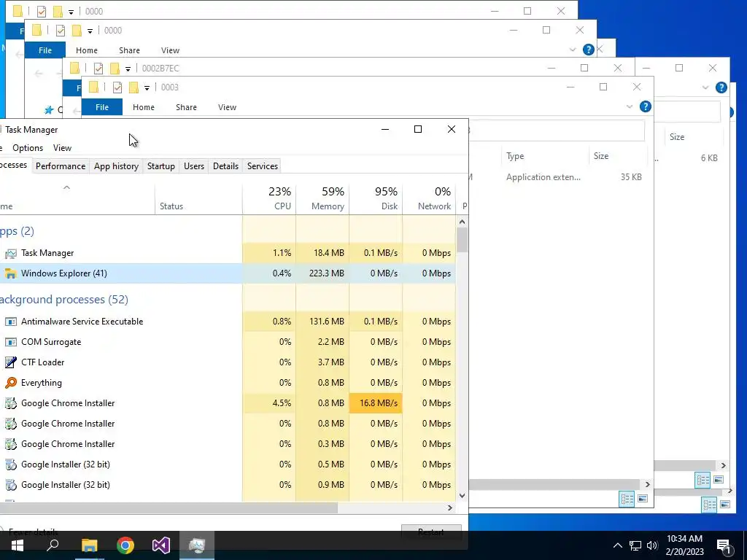Click the help icon in the second 0000 window ribbon
Viewport: 747px width, 560px height.
click(x=589, y=50)
